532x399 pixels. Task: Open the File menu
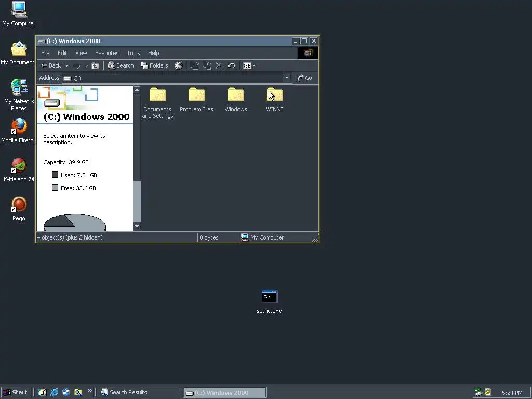(45, 53)
